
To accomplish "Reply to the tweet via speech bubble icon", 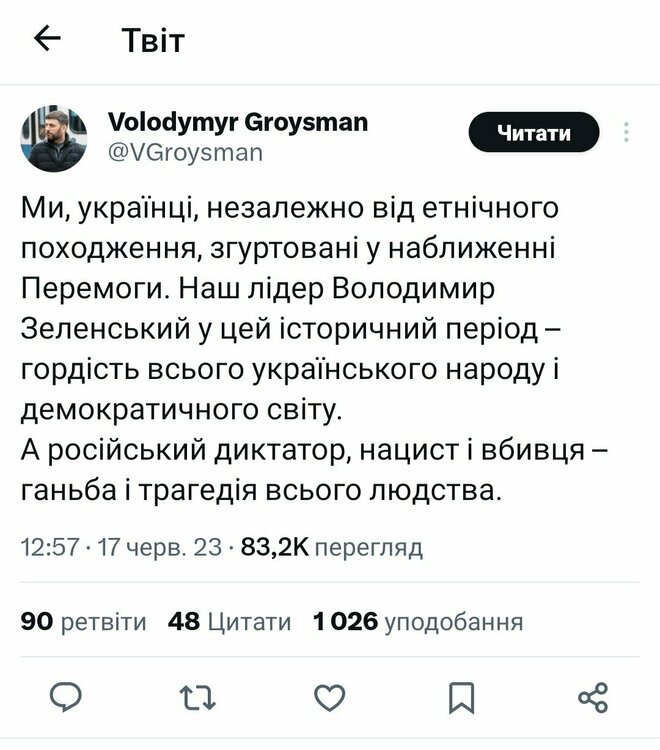I will (x=66, y=696).
